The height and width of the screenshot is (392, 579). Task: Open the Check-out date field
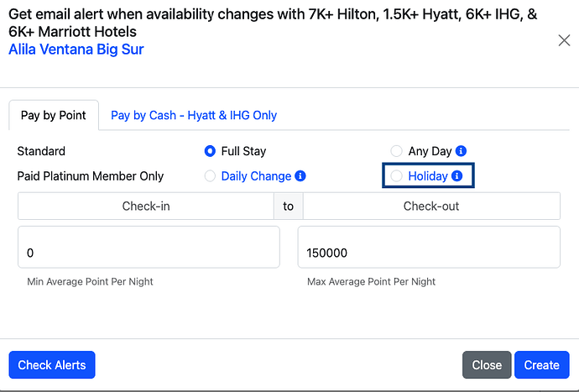coord(431,206)
